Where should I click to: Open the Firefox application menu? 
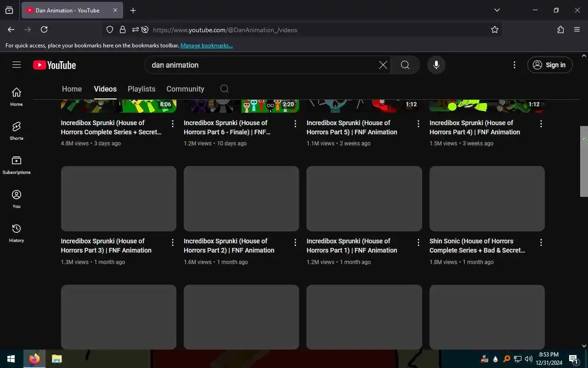point(577,29)
